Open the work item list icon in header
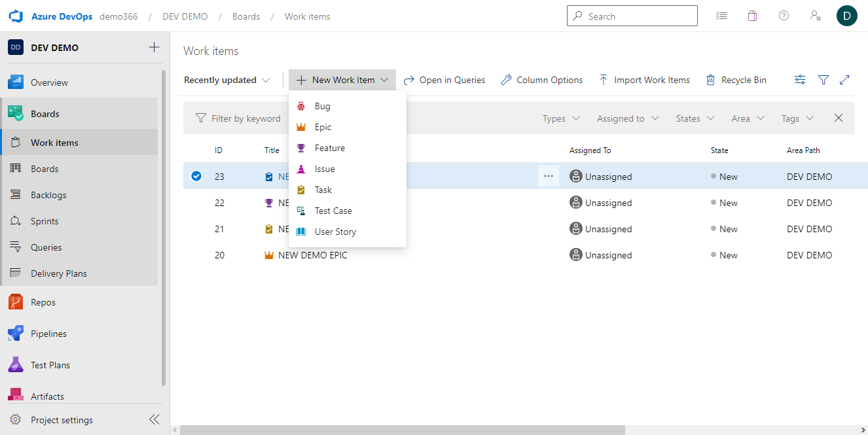 click(x=721, y=16)
